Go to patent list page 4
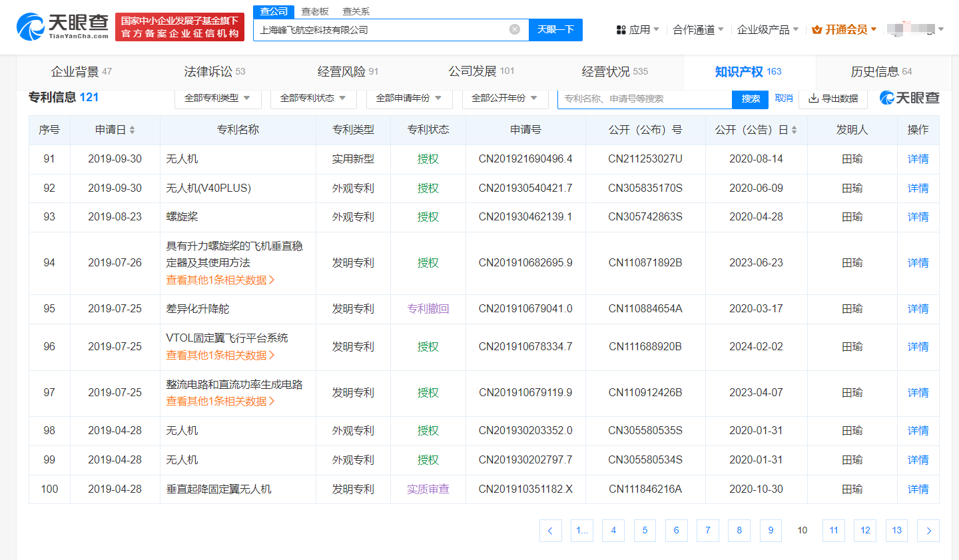959x560 pixels. (x=613, y=531)
